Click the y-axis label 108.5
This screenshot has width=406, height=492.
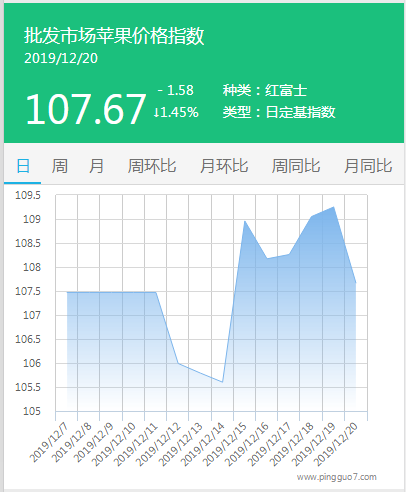click(28, 243)
